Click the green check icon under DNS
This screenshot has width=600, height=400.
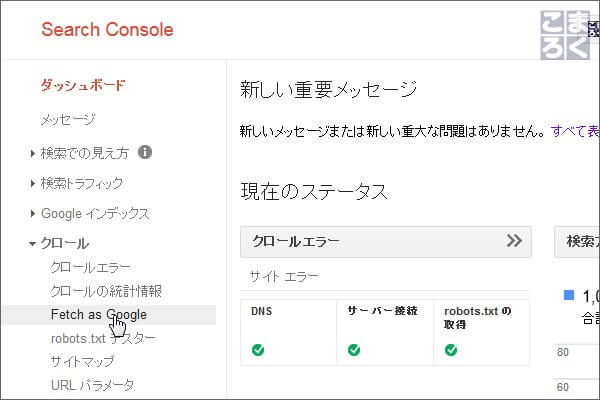(258, 349)
